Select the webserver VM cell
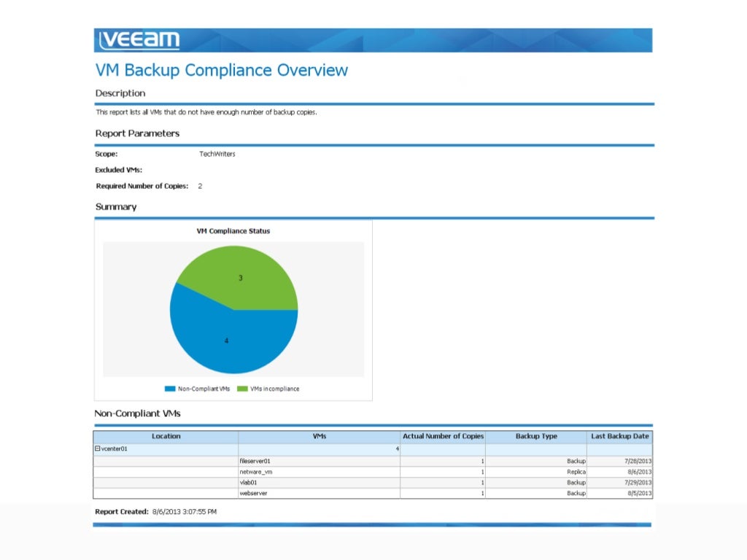Screen dimensions: 747x560 tap(320, 494)
